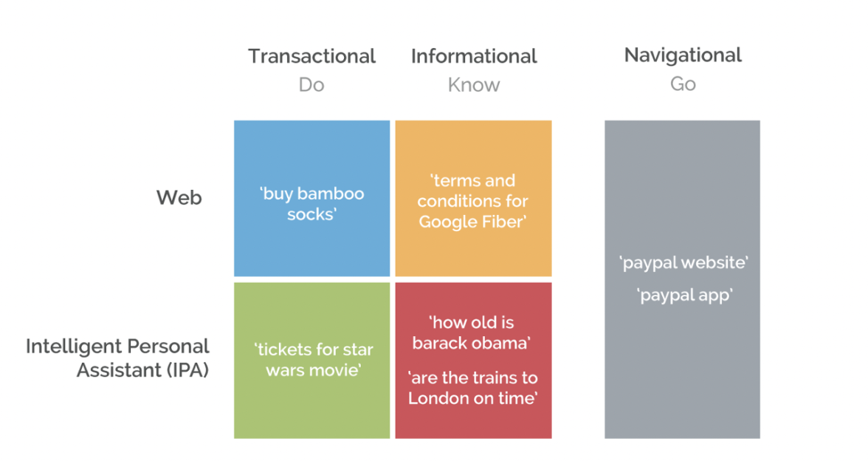This screenshot has width=868, height=461.
Task: Click the 'paypal app' example text
Action: point(684,295)
